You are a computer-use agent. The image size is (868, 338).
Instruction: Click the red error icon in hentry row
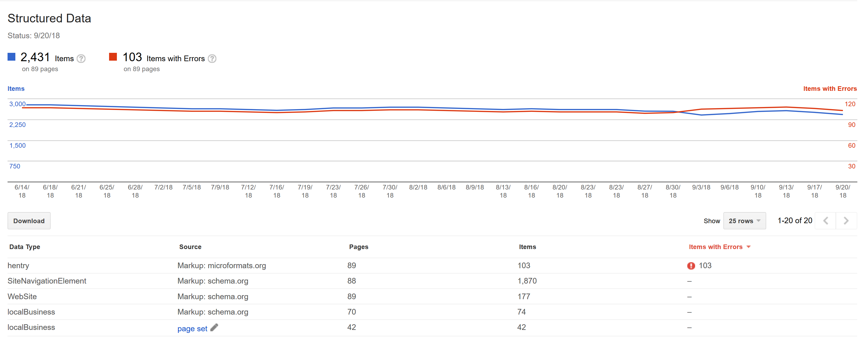point(691,266)
